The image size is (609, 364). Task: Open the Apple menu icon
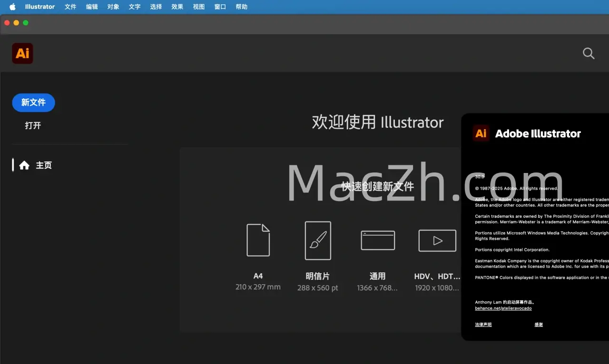coord(12,7)
